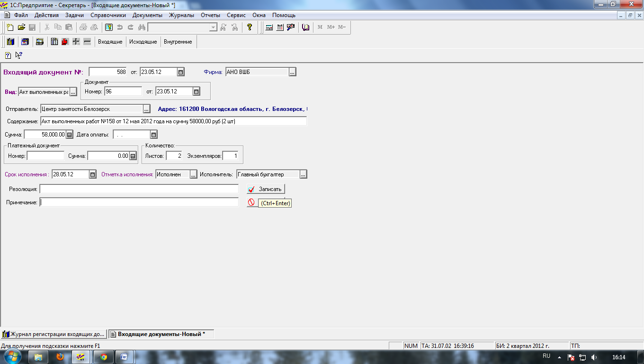Click the Chrome icon in taskbar

point(104,357)
